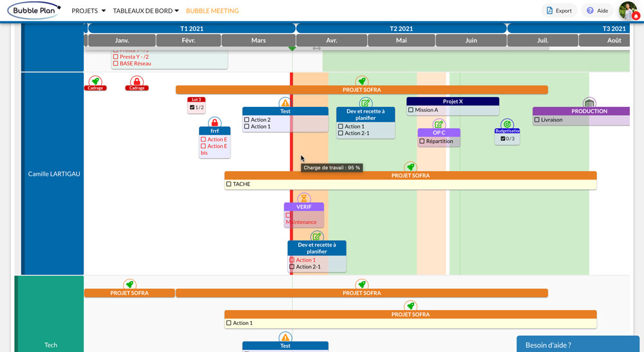Click the 1/2 counter under Lot 3
The width and height of the screenshot is (644, 352).
click(196, 107)
